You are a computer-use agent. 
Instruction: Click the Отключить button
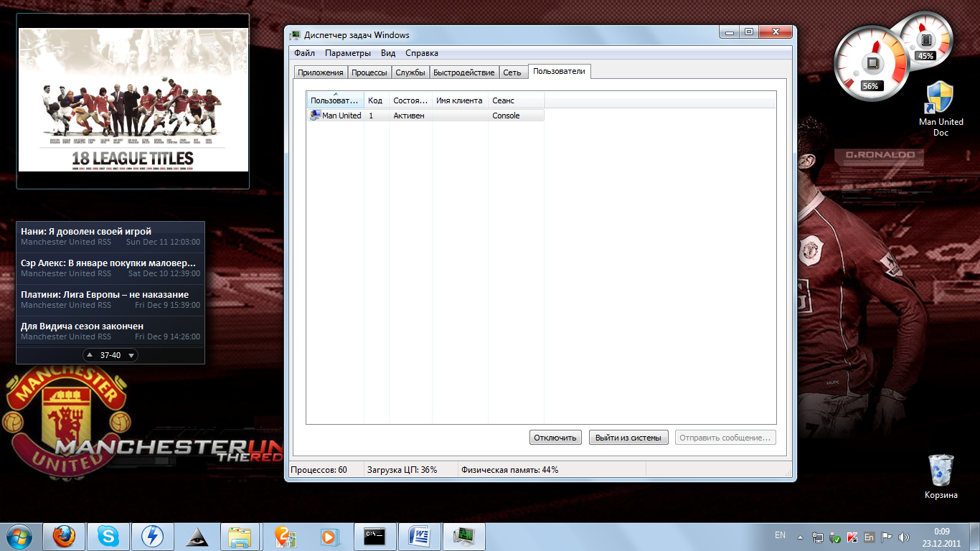point(555,438)
